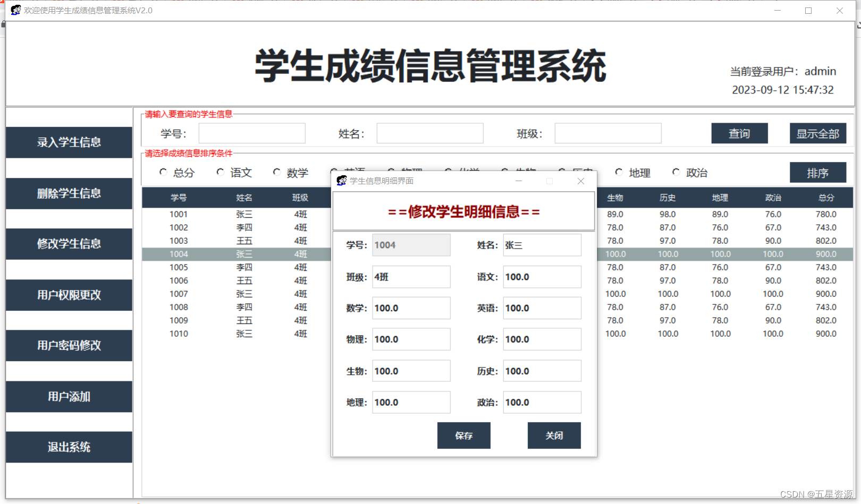The image size is (861, 504).
Task: Click the 查询 search button
Action: [739, 133]
